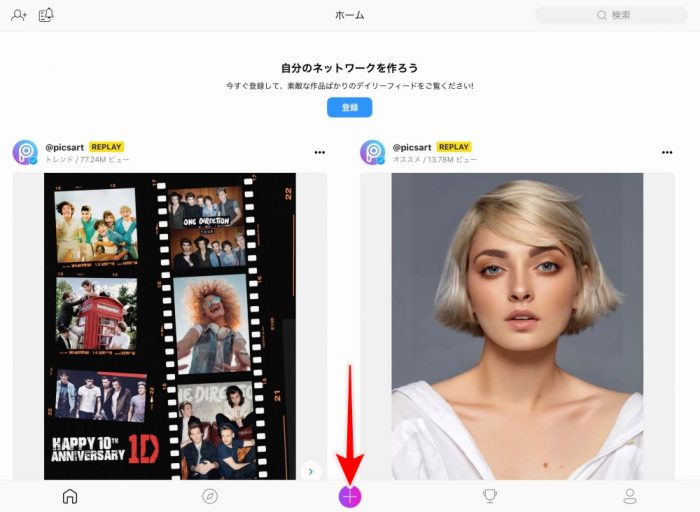Click the オススメ / 13.78M ビュー caption

click(x=435, y=159)
